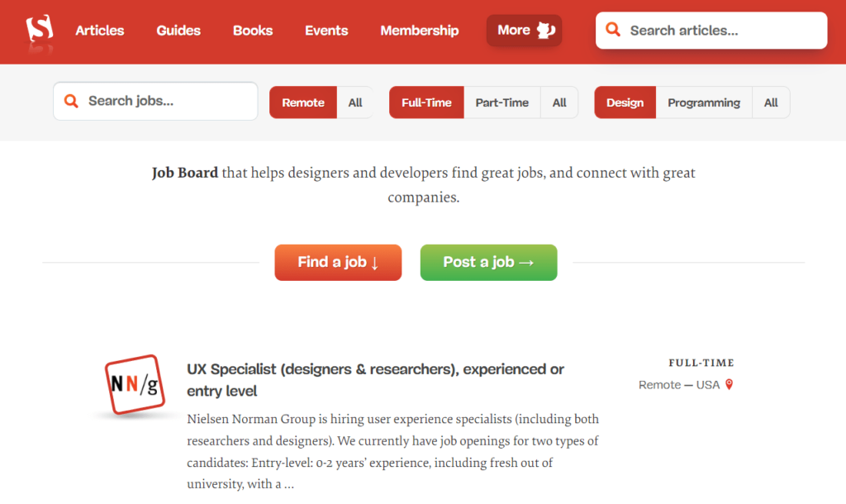
Task: Click the Find a job button
Action: (338, 262)
